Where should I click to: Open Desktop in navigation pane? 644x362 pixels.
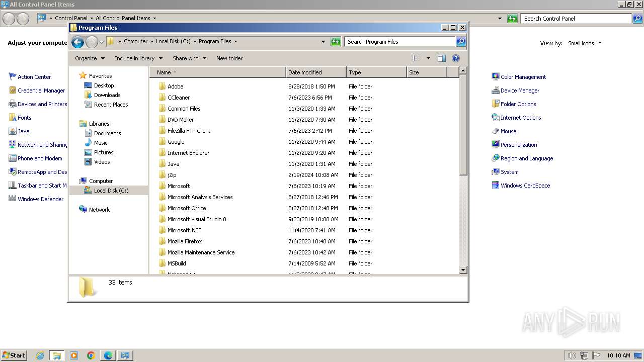point(104,85)
